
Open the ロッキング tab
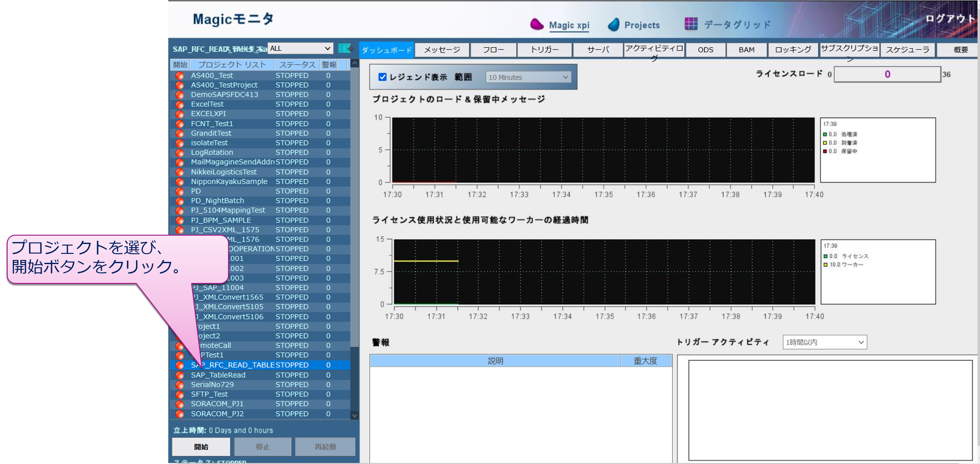pyautogui.click(x=793, y=50)
